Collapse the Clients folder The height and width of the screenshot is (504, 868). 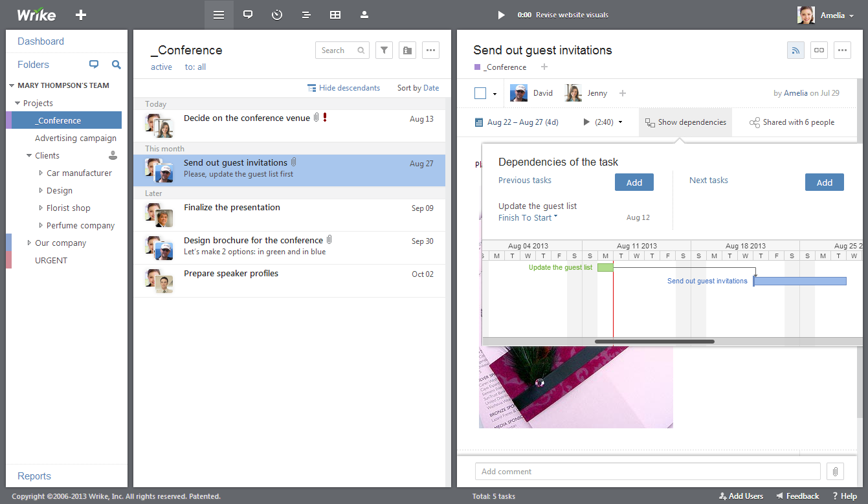click(29, 156)
